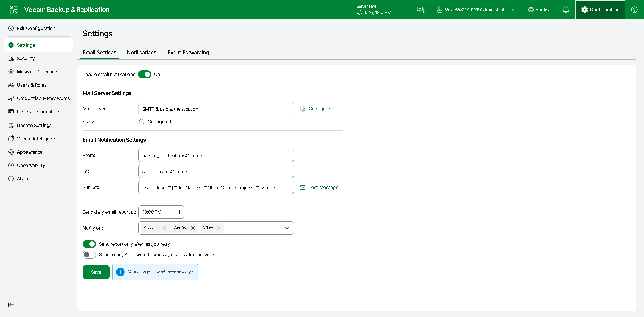Image resolution: width=644 pixels, height=317 pixels.
Task: Open the console messages icon in header
Action: (x=421, y=10)
